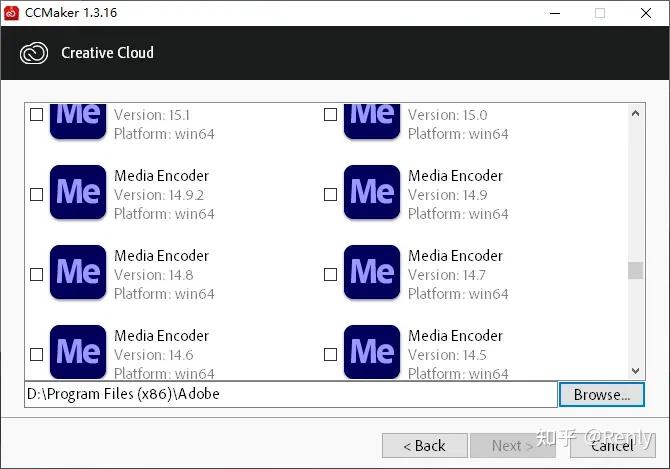Cancel the installation wizard
Image resolution: width=670 pixels, height=469 pixels.
pyautogui.click(x=612, y=446)
